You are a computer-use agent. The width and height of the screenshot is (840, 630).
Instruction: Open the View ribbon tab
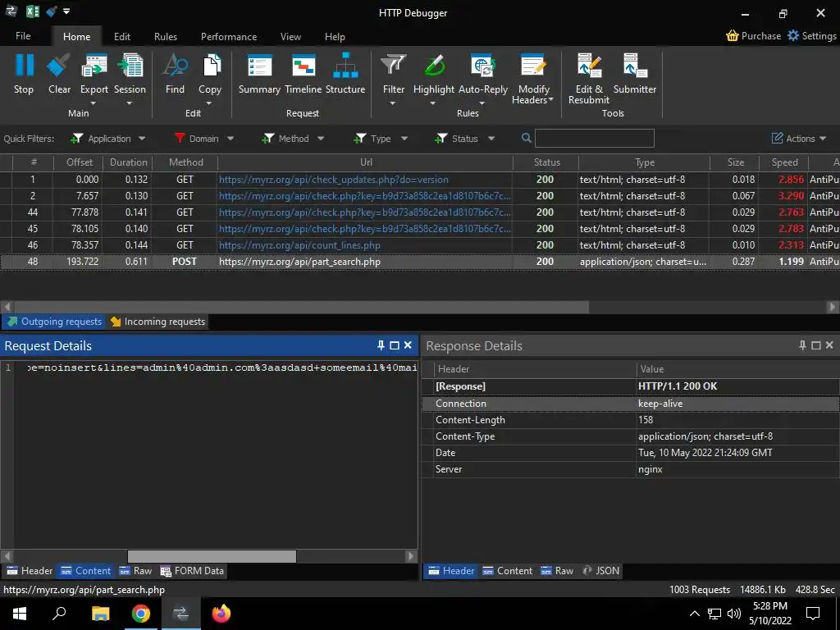tap(290, 36)
